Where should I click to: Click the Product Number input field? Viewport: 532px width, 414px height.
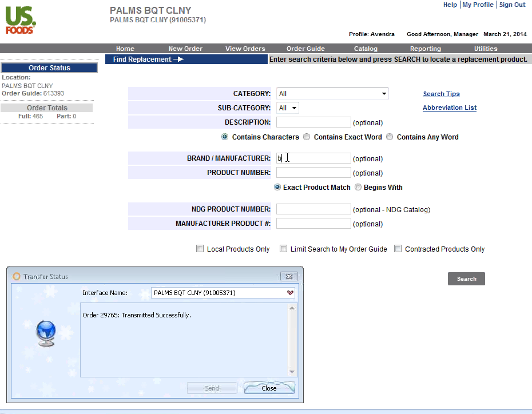[x=313, y=172]
